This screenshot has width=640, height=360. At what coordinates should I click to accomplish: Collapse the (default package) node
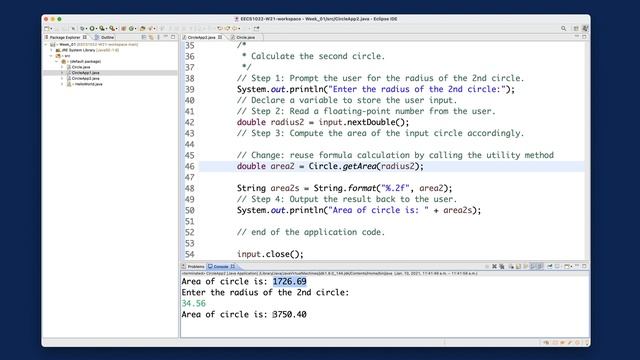click(x=57, y=62)
